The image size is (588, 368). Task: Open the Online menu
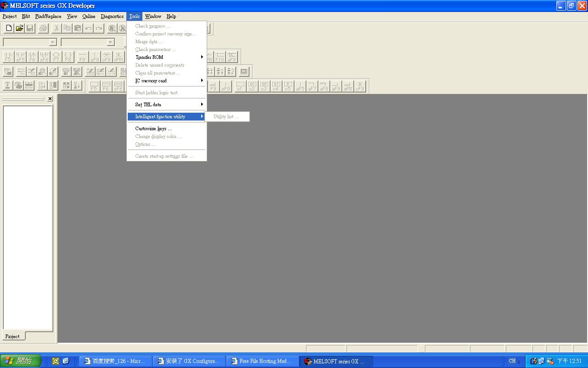pos(89,16)
